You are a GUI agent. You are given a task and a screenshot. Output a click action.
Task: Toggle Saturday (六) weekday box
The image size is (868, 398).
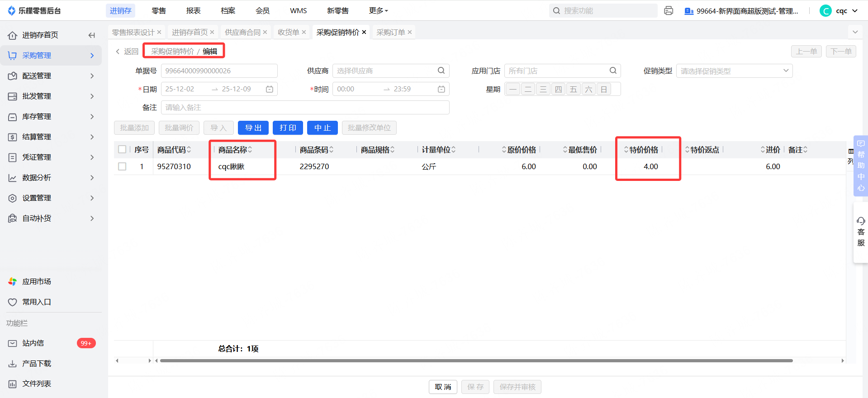click(588, 89)
